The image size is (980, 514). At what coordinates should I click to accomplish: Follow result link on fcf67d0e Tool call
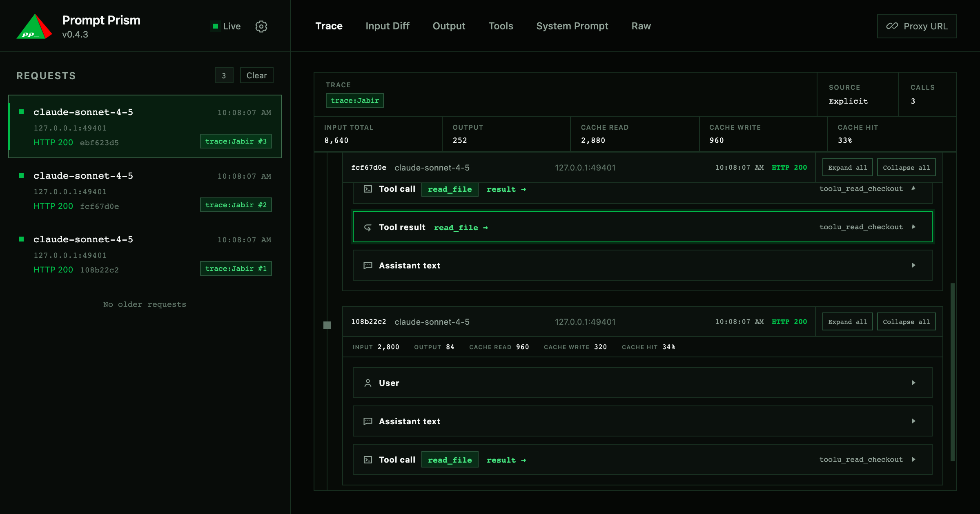(506, 189)
